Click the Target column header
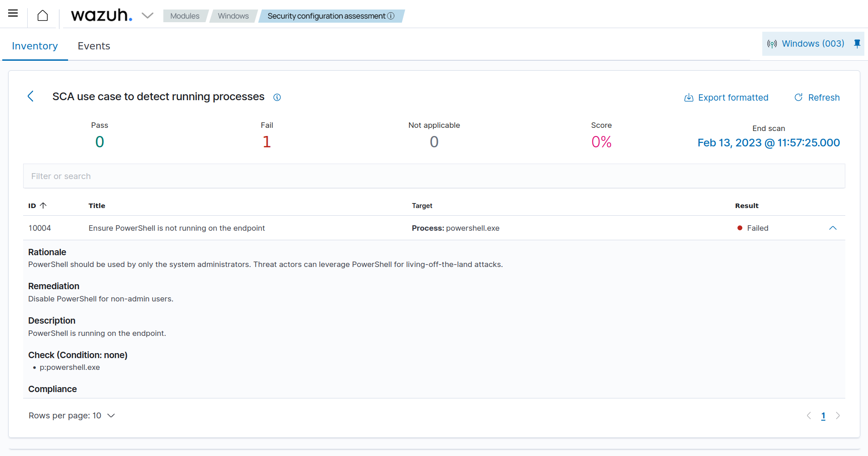Viewport: 868px width, 456px height. point(422,205)
